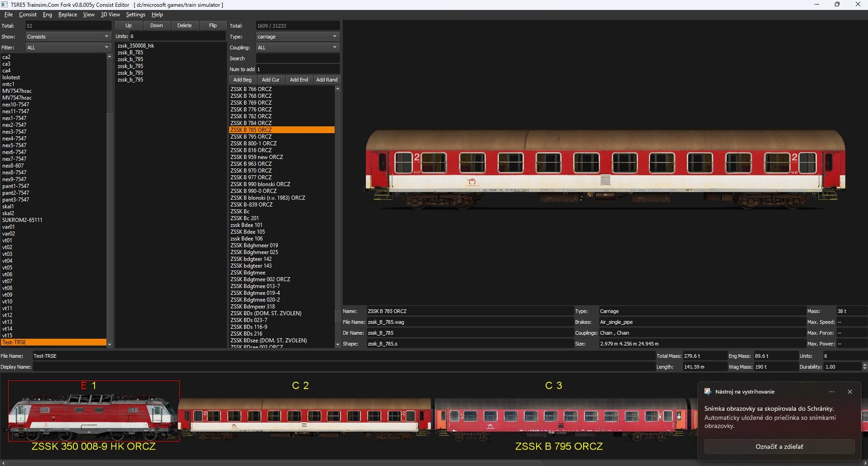The image size is (868, 466).
Task: Increase Durability with the stepper up arrow
Action: coord(864,365)
